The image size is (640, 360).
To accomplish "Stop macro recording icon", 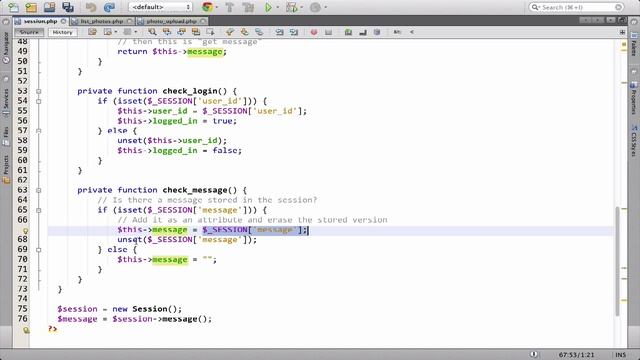I will (x=329, y=32).
